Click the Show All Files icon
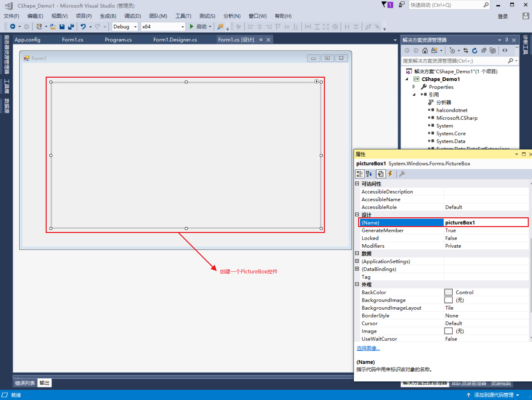Image resolution: width=532 pixels, height=400 pixels. click(493, 50)
